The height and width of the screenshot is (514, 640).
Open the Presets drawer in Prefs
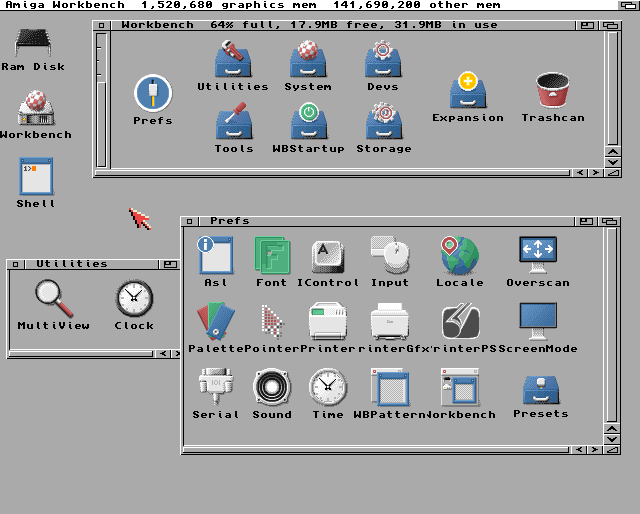(540, 390)
